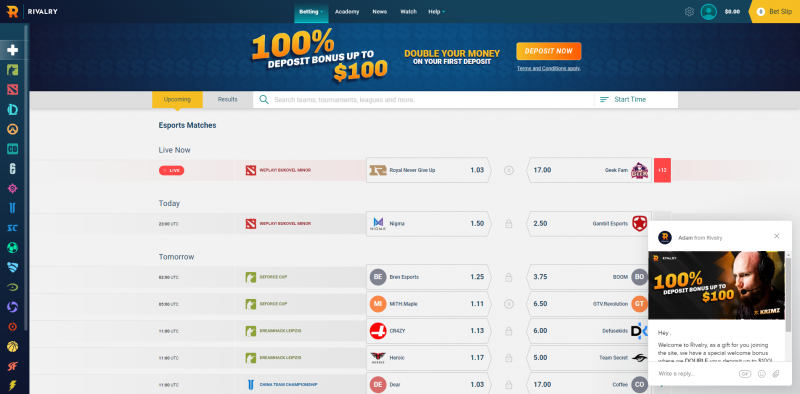The image size is (800, 394).
Task: Select the basketball icon in sidebar
Action: 12,347
